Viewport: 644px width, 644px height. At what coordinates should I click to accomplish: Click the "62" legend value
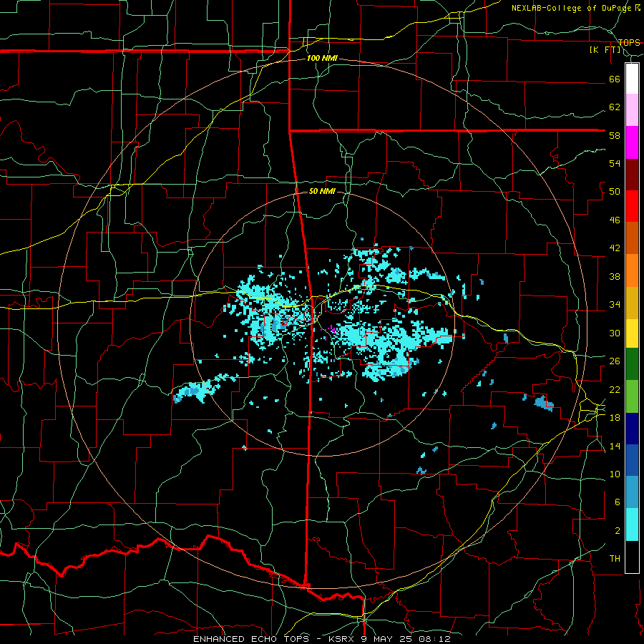(x=615, y=107)
